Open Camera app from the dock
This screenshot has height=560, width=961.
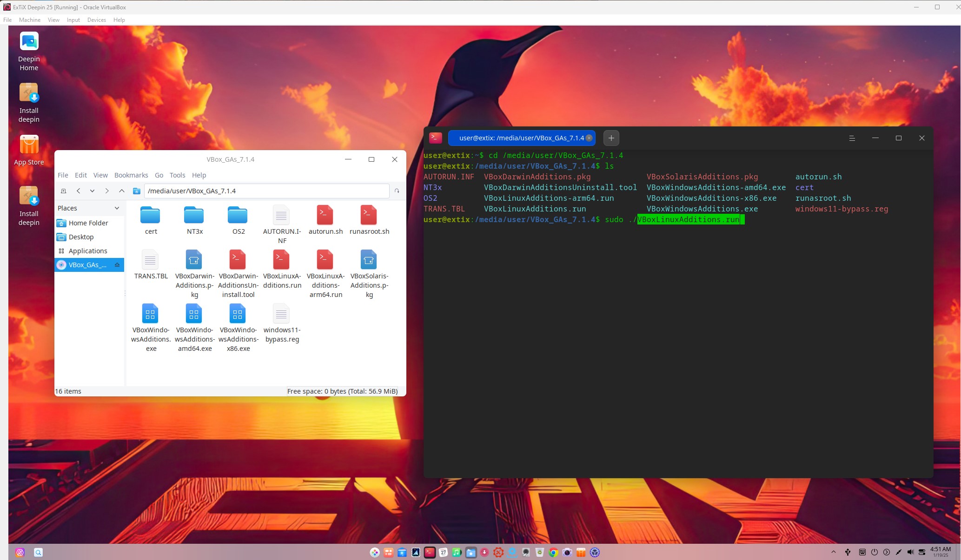tap(567, 552)
